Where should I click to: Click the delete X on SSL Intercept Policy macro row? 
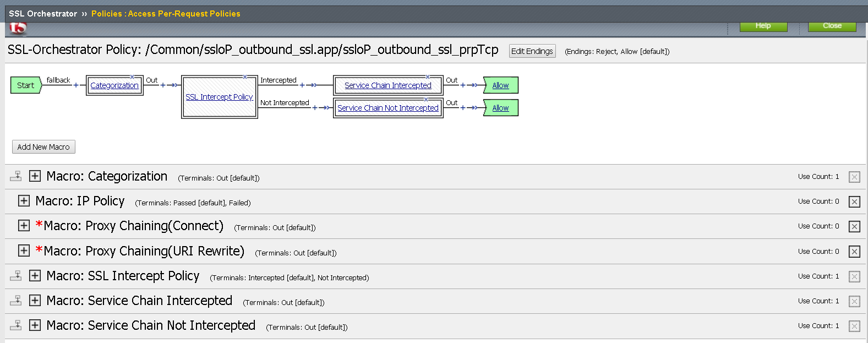point(854,276)
